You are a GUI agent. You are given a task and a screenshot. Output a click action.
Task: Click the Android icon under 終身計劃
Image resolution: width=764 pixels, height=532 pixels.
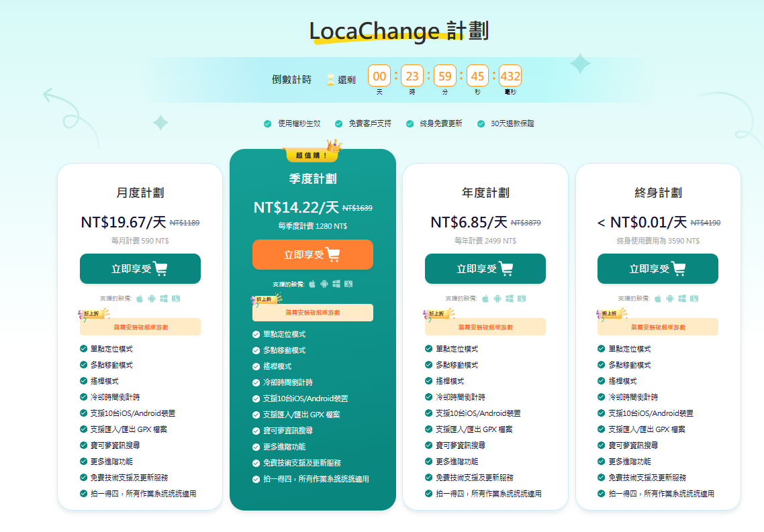(x=670, y=299)
